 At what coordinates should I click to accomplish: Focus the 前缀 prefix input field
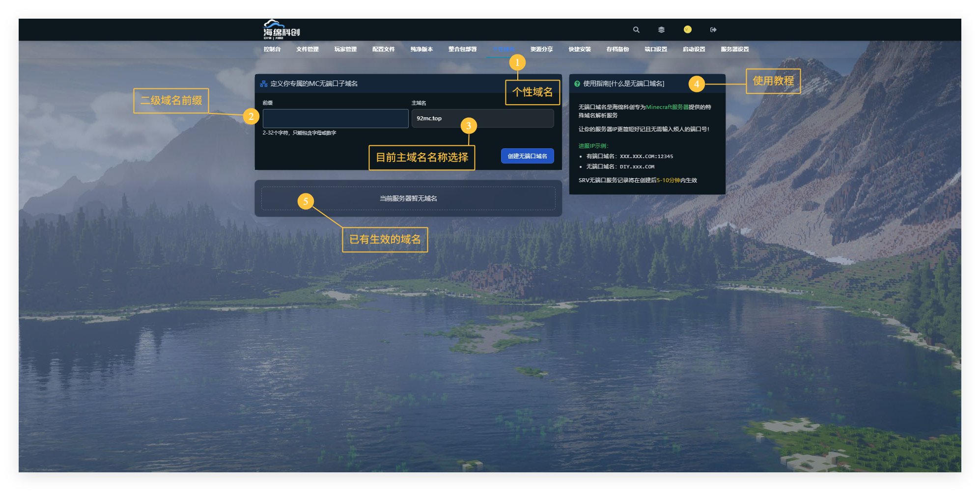[x=336, y=118]
